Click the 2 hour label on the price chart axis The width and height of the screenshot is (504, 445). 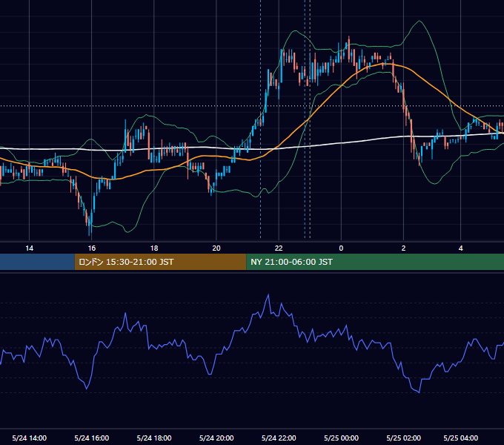[403, 248]
